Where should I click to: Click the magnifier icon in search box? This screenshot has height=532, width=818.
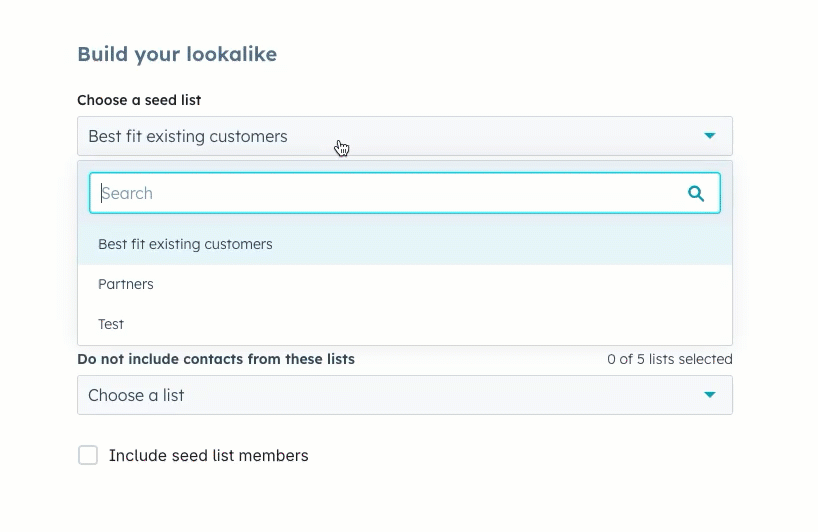[x=696, y=194]
